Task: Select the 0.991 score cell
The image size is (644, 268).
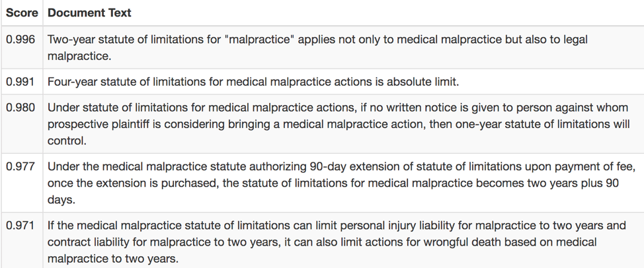Action: pos(21,82)
